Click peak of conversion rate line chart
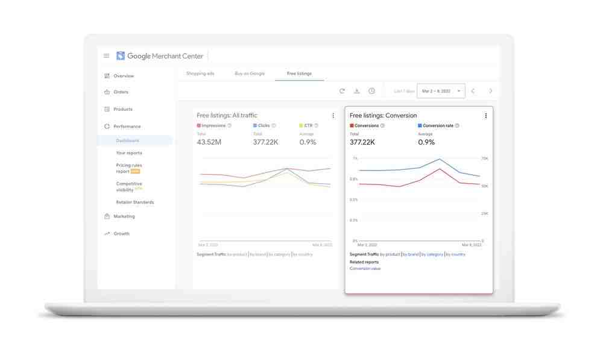603x364 pixels. 439,158
